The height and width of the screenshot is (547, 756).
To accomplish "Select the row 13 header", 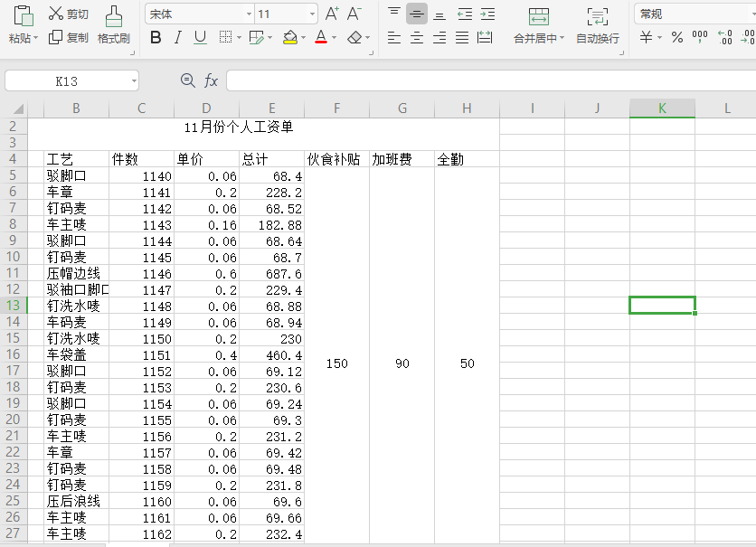I will [14, 306].
